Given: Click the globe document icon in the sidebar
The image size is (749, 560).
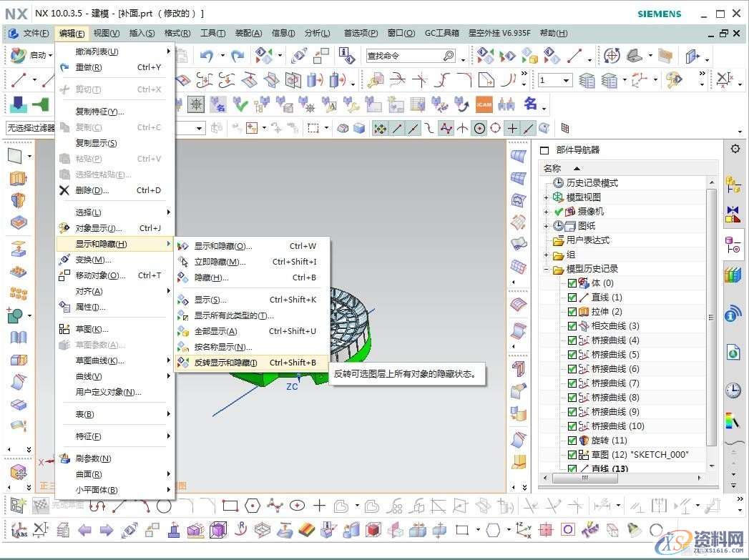Looking at the screenshot, I should [x=735, y=353].
